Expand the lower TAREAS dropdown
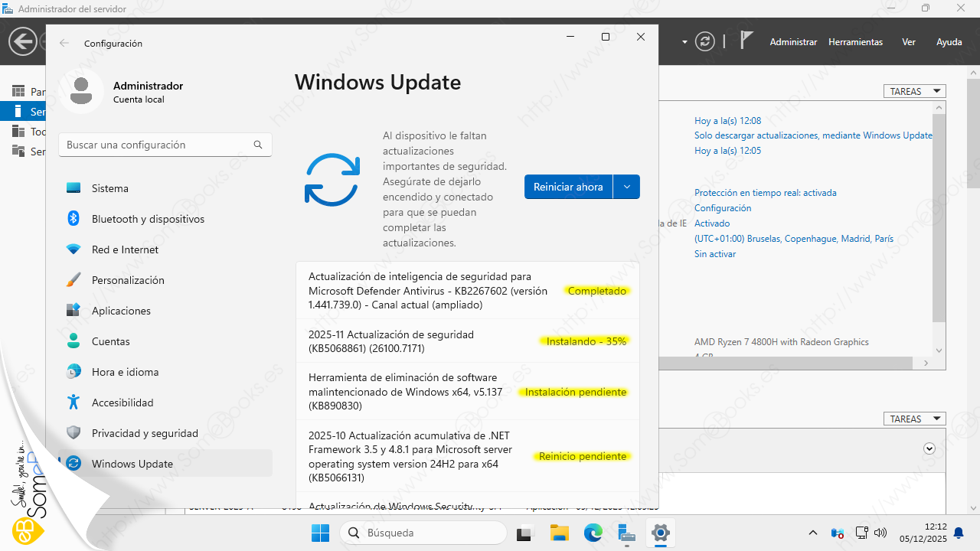Image resolution: width=980 pixels, height=551 pixels. 914,419
